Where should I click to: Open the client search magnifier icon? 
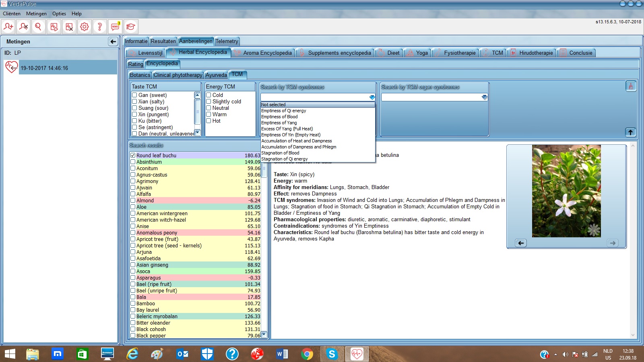tap(38, 27)
